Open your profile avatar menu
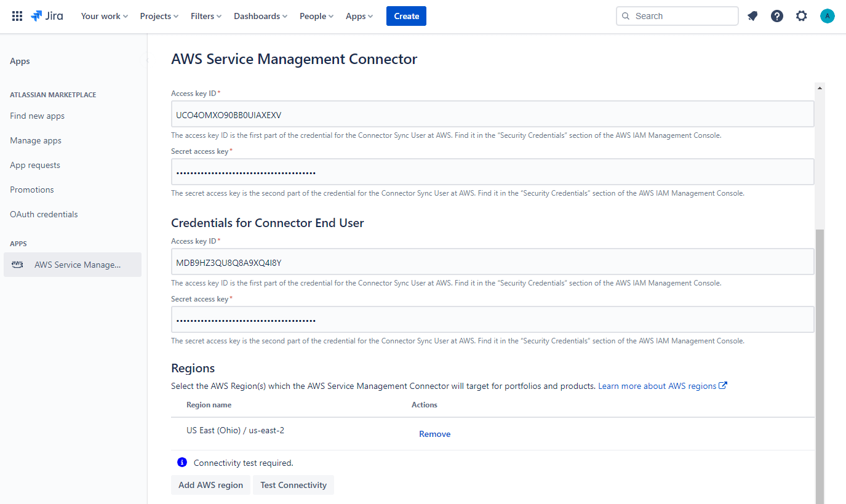The image size is (846, 504). click(x=827, y=15)
